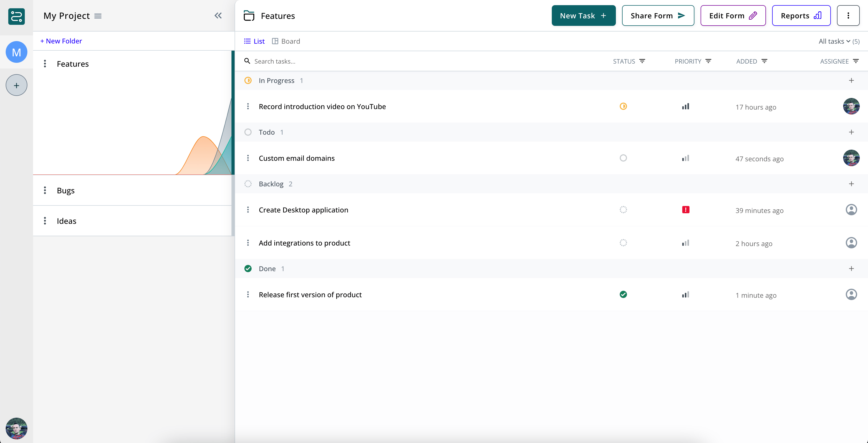Toggle todo status circle on Custom email domains
Viewport: 868px width, 443px height.
[x=623, y=158]
